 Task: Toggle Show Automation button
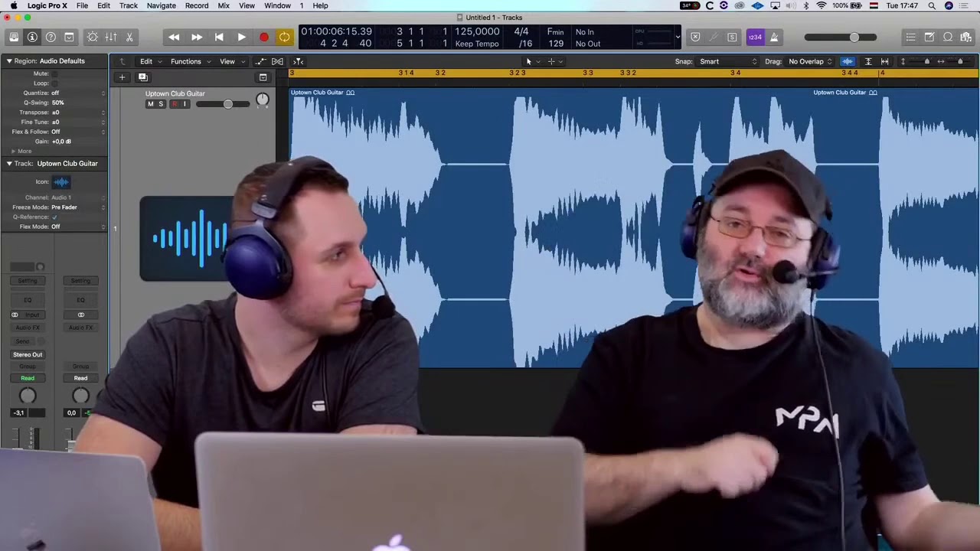click(x=260, y=61)
